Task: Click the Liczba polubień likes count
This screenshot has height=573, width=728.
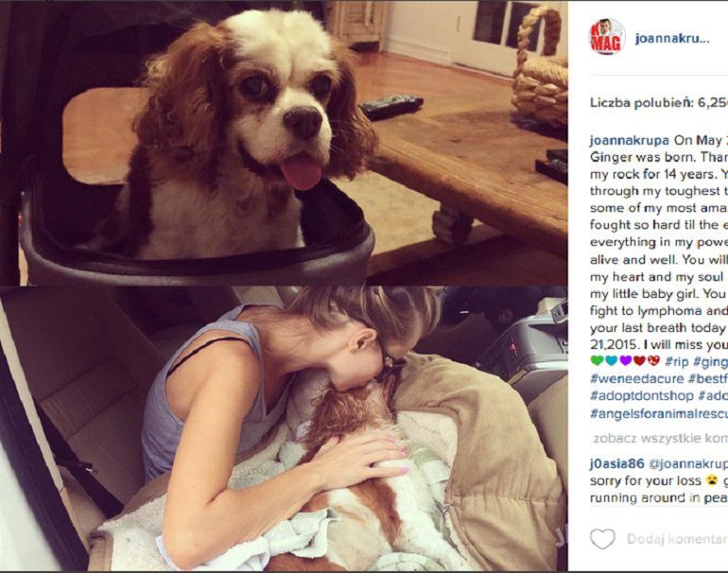Action: (x=659, y=103)
